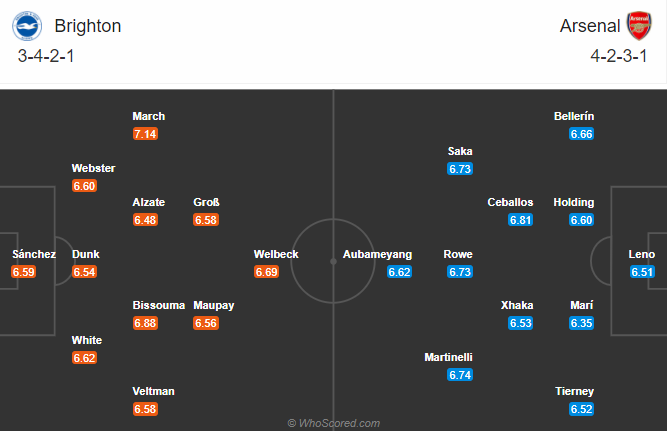Select March's 7.14 rating badge
Viewport: 667px width, 431px height.
(146, 133)
